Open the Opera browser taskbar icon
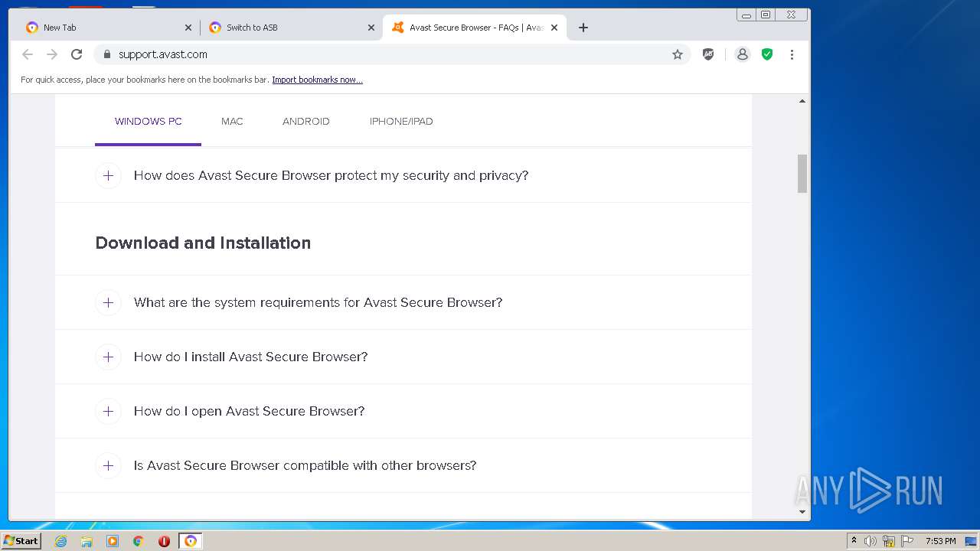Image resolution: width=980 pixels, height=551 pixels. [164, 541]
